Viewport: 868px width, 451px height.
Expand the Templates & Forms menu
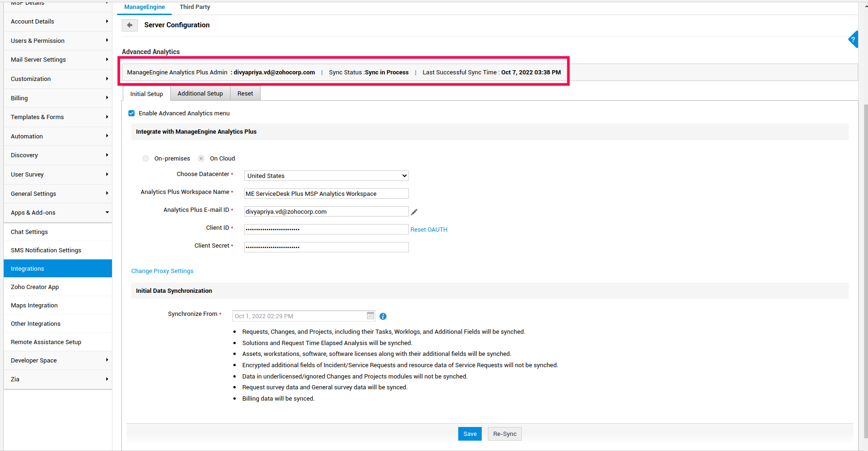58,117
